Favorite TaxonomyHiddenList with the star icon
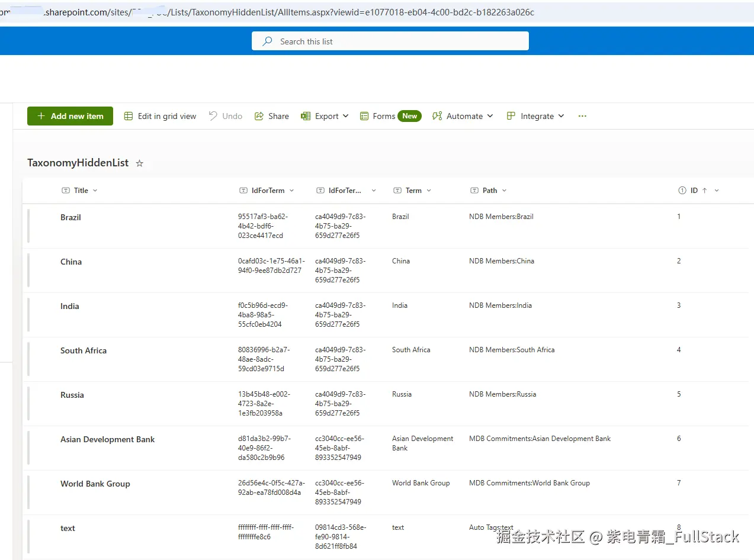Image resolution: width=754 pixels, height=560 pixels. (x=140, y=163)
